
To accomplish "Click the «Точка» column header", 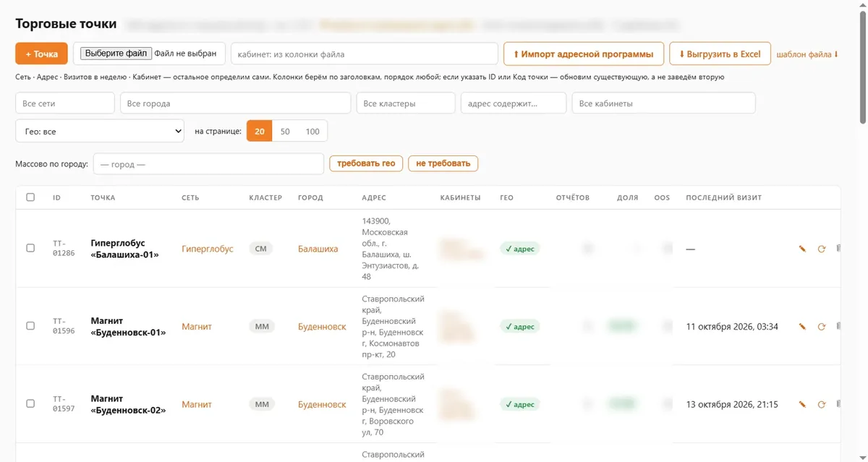I will coord(103,197).
